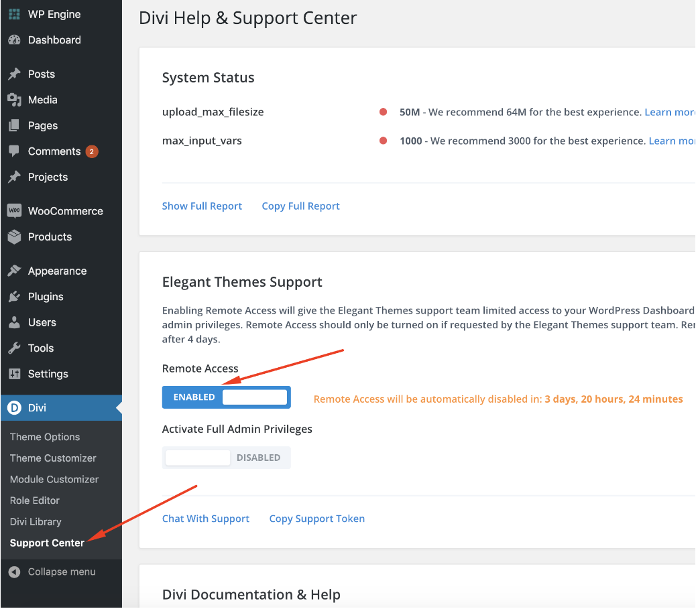Go to the Divi Library

click(x=35, y=521)
